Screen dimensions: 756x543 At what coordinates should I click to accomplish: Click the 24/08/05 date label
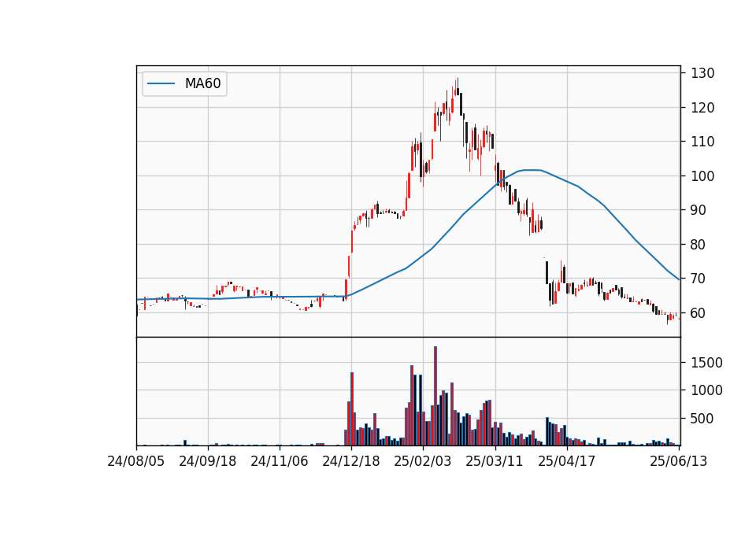pos(136,461)
